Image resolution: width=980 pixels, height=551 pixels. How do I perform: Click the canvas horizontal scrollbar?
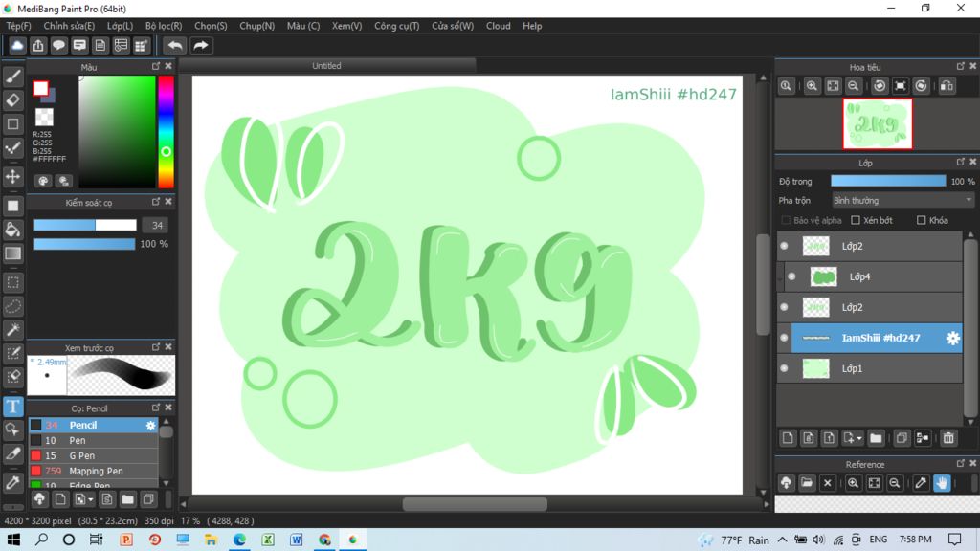pyautogui.click(x=475, y=504)
